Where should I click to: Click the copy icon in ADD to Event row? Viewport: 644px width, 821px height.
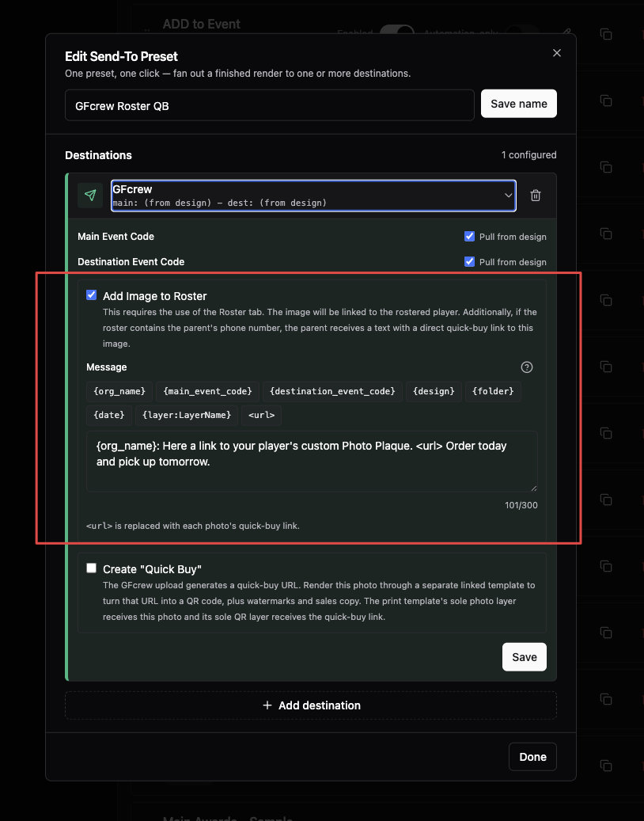[606, 34]
